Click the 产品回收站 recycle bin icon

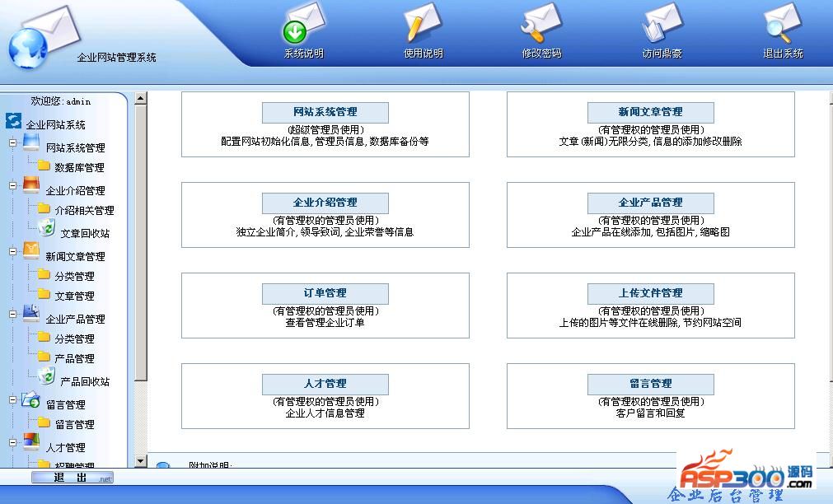(47, 376)
